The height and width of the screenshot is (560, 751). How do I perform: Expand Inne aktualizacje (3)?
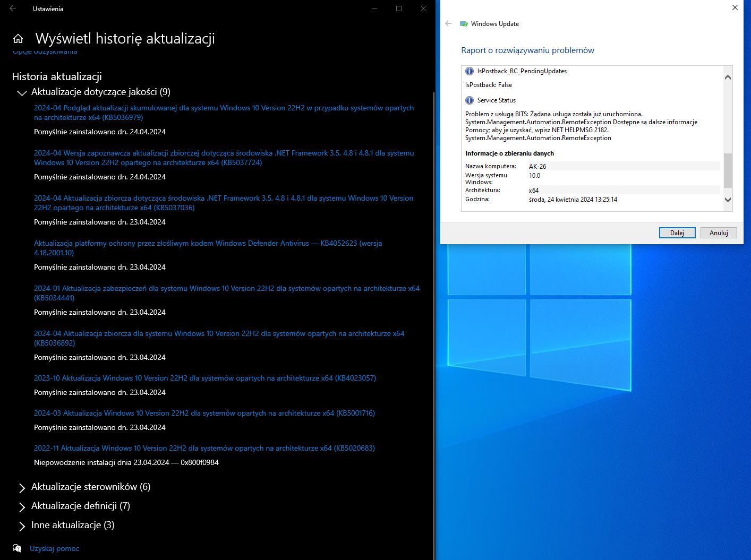click(22, 525)
